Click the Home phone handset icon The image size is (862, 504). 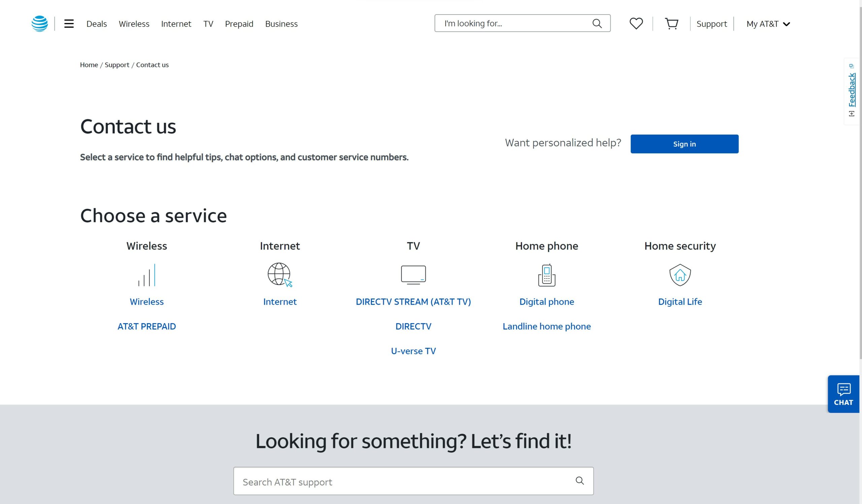coord(546,275)
